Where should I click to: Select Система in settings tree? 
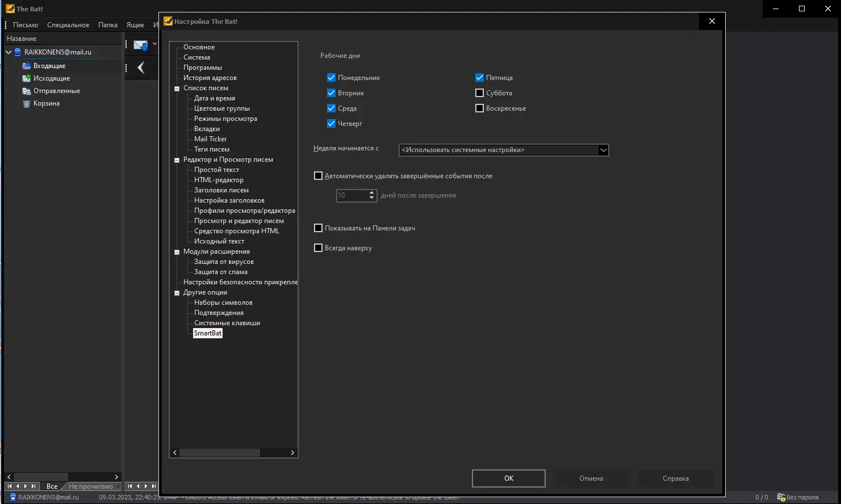(x=196, y=57)
